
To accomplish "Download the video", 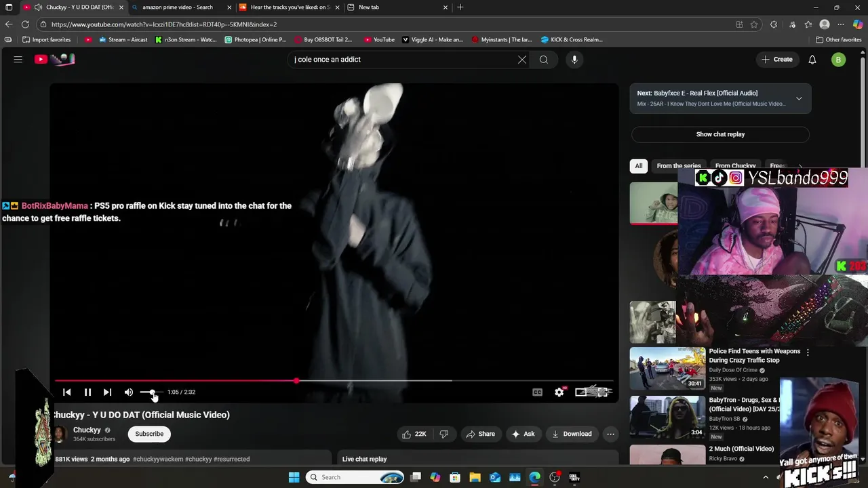I will point(572,434).
